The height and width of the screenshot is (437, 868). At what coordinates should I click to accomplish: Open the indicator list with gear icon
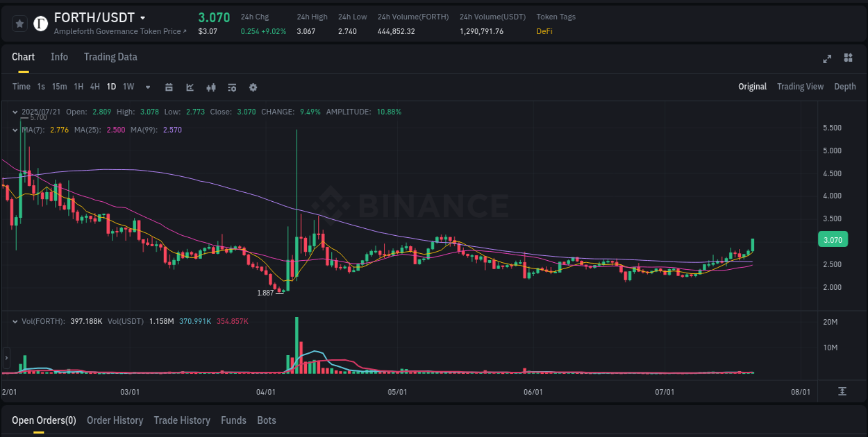(232, 87)
